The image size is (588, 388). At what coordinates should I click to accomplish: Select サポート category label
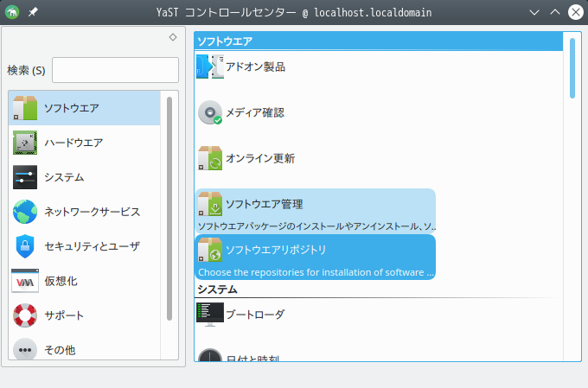click(64, 315)
